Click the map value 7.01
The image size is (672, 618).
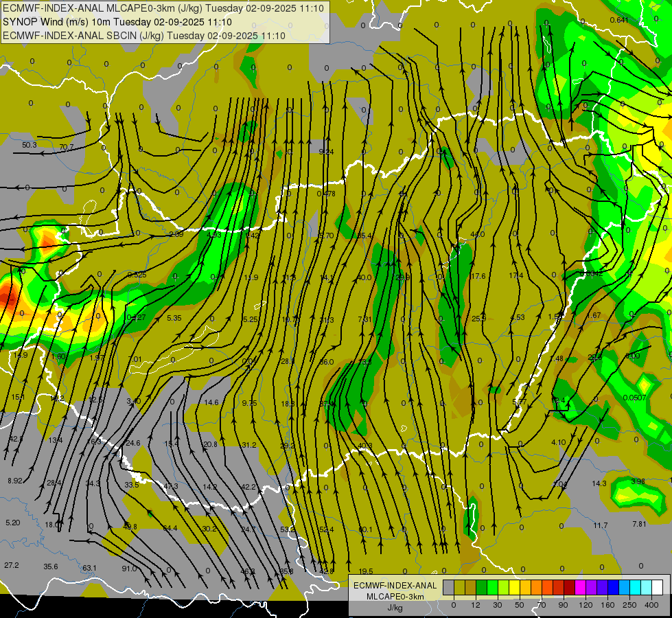tap(135, 359)
